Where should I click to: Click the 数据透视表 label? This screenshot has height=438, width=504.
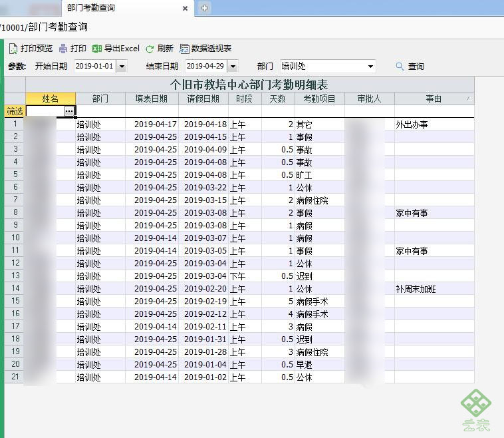pyautogui.click(x=211, y=49)
